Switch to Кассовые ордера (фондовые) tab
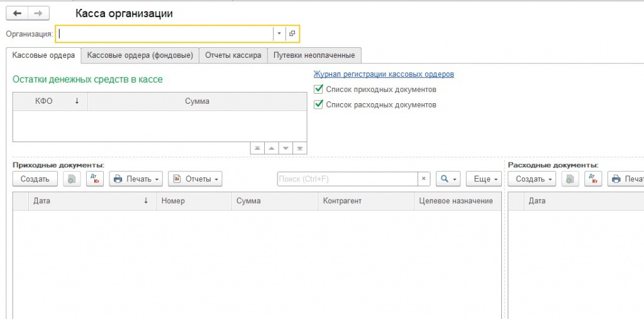 [140, 55]
